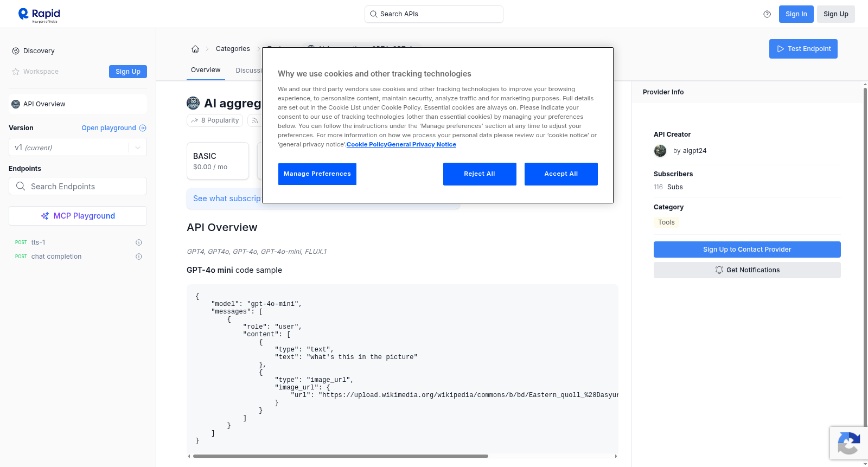
Task: Click the horizontal scrollbar right arrow under code sample
Action: 616,456
